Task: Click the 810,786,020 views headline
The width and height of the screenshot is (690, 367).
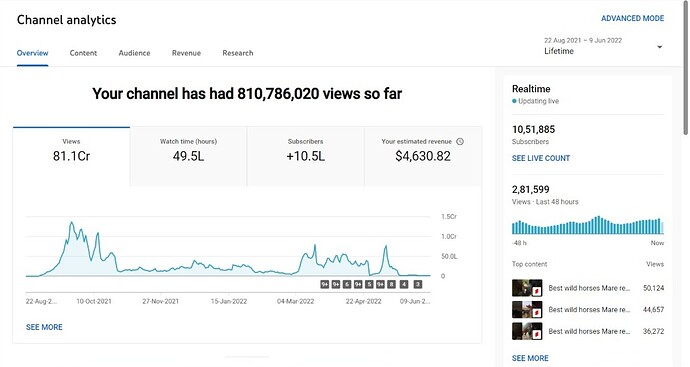Action: point(247,94)
